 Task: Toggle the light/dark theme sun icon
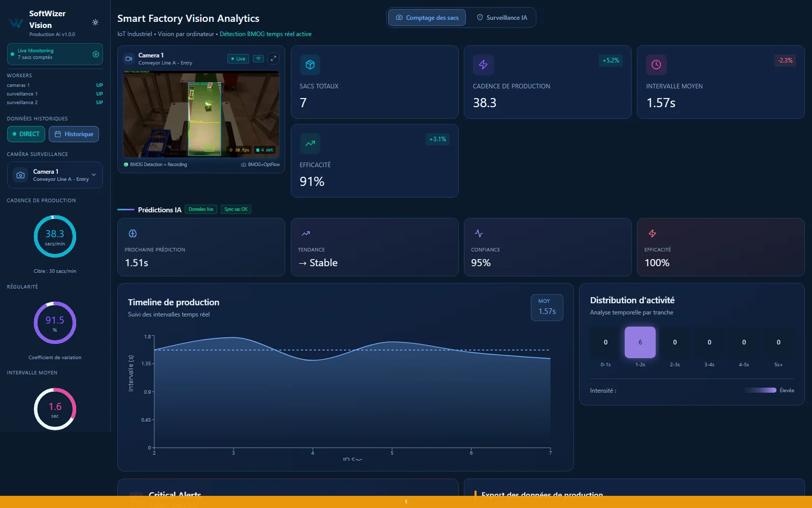95,22
